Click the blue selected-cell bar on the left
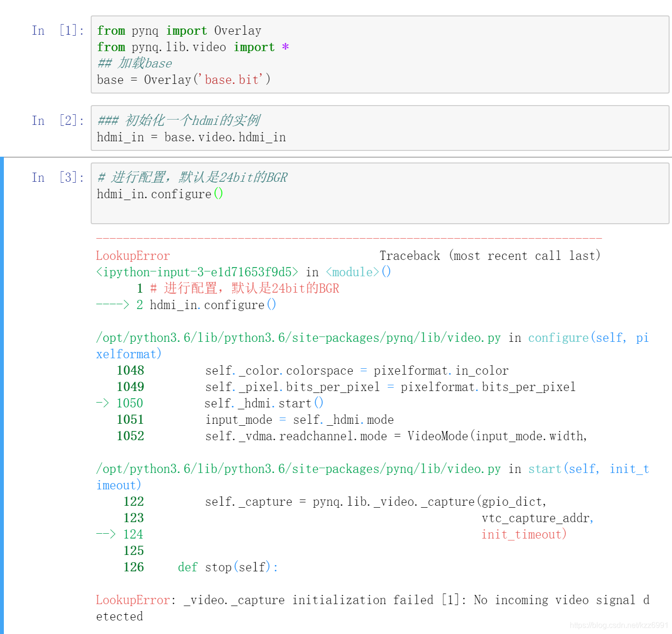672x634 pixels. (2, 395)
